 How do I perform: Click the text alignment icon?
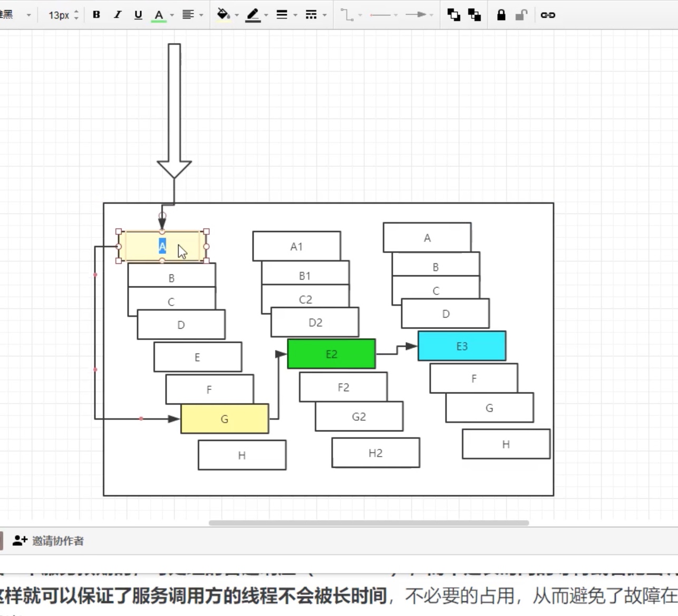(x=188, y=15)
